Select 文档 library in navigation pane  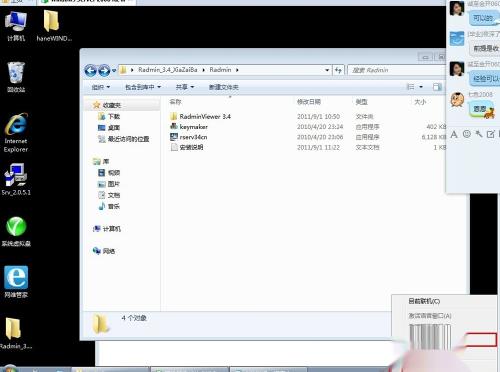[x=109, y=195]
